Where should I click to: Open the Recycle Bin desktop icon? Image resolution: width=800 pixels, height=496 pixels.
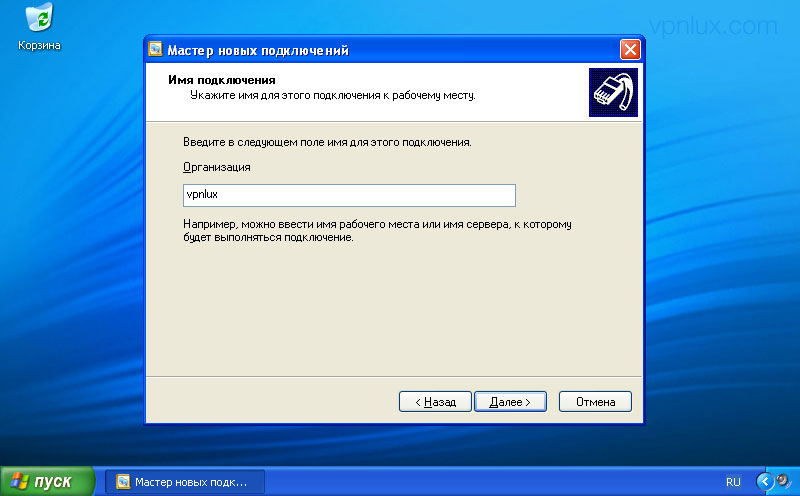pos(39,27)
